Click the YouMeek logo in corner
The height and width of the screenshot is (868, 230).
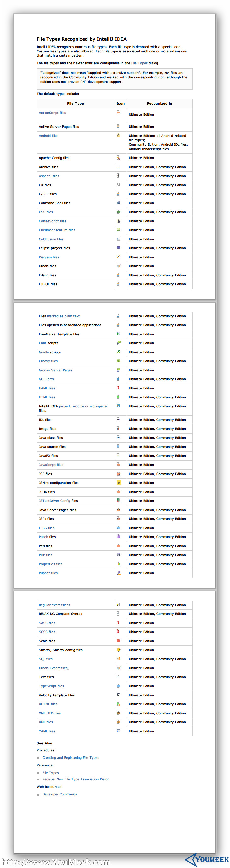207,859
